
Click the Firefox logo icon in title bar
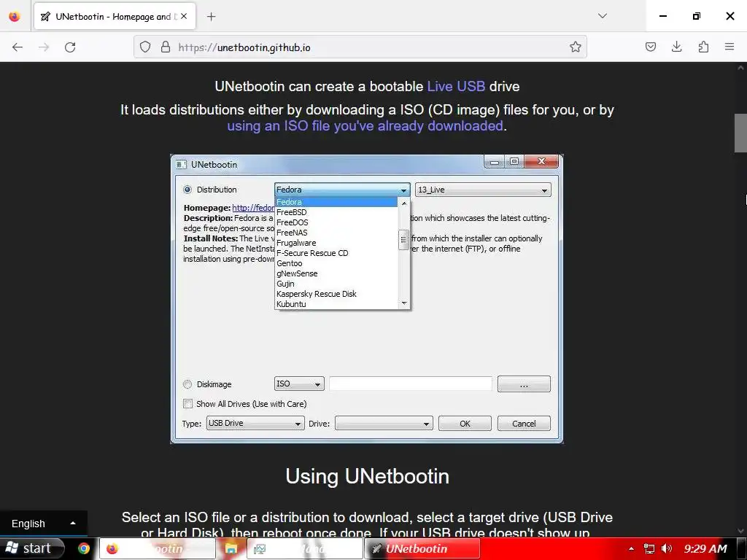coord(15,16)
